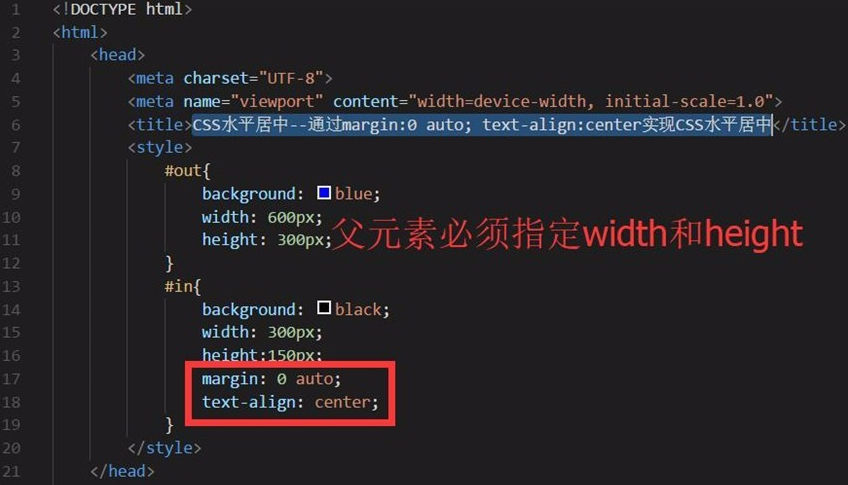Click the closing title tag
Image resolution: width=848 pixels, height=485 pixels.
point(809,125)
